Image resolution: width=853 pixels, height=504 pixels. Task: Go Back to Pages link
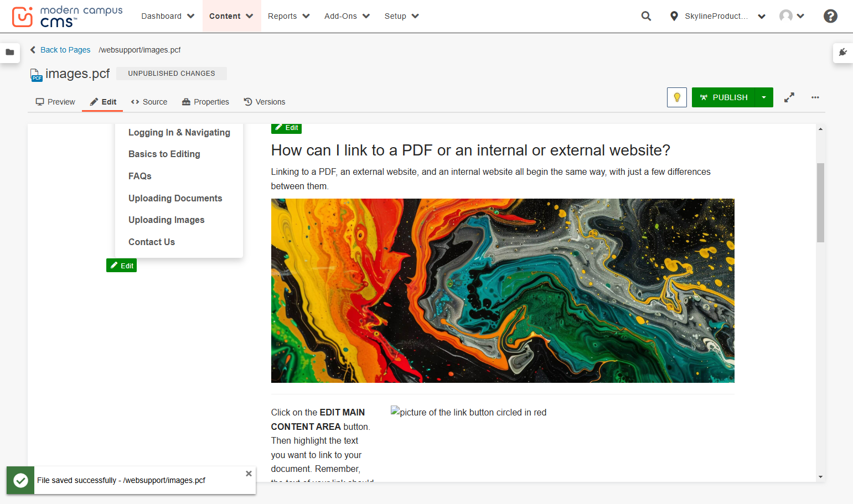[60, 50]
